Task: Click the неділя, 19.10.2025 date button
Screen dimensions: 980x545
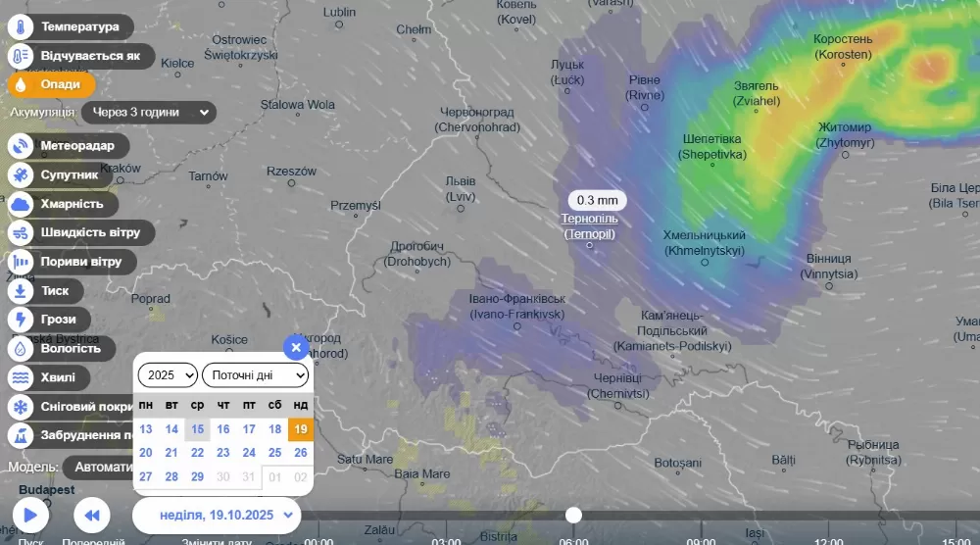Action: pyautogui.click(x=216, y=515)
